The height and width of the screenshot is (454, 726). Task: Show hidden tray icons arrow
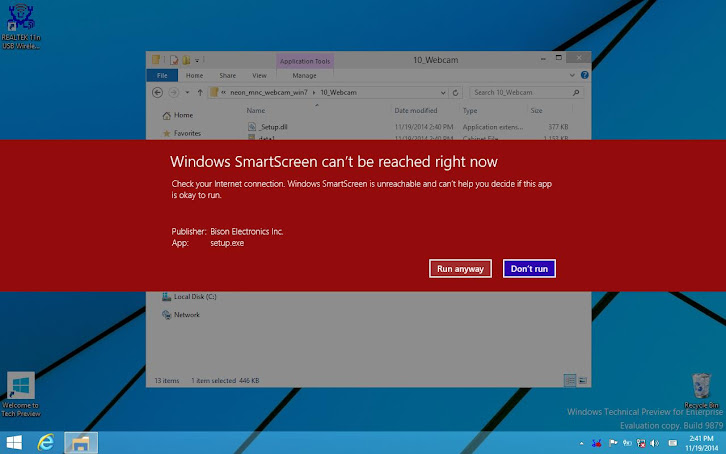(x=582, y=443)
